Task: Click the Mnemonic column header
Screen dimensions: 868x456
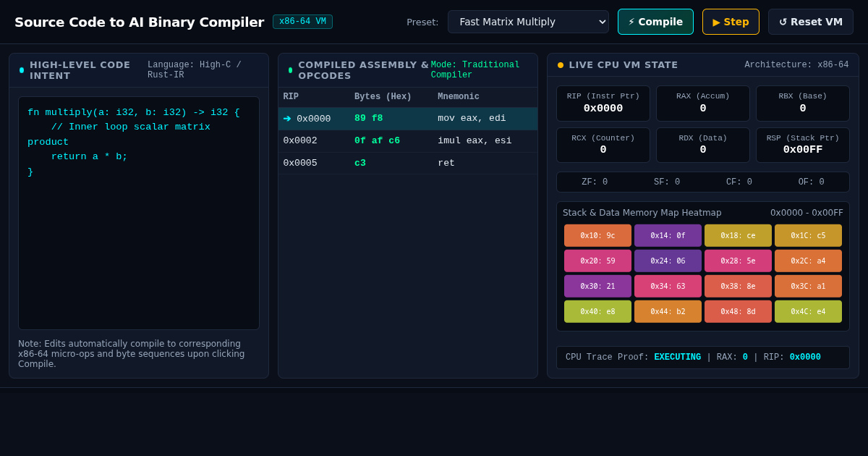Action: click(459, 97)
